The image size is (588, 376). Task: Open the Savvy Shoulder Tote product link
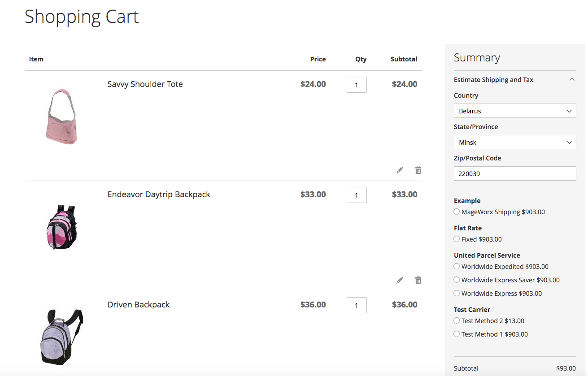[x=145, y=84]
